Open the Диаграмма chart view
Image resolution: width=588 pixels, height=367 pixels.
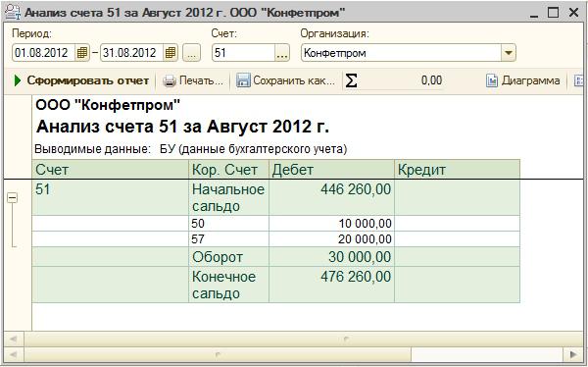point(523,80)
